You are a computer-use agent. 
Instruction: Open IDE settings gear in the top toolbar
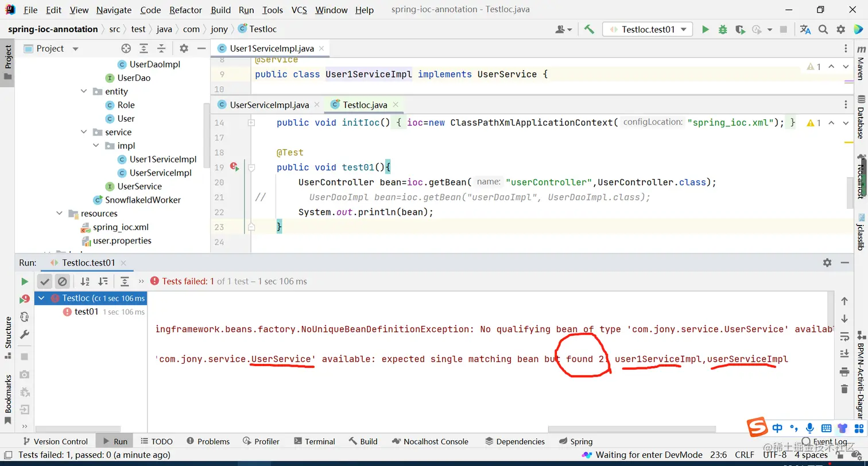841,29
